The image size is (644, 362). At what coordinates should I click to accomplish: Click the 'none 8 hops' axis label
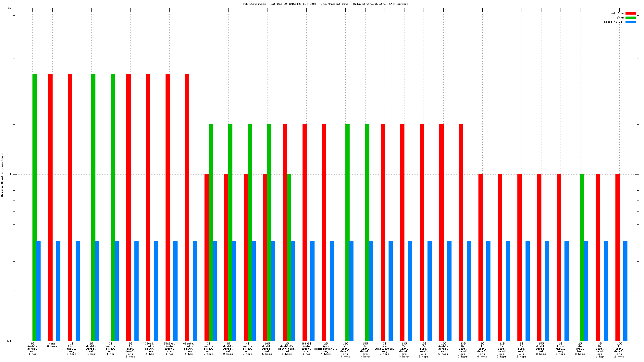tap(52, 345)
